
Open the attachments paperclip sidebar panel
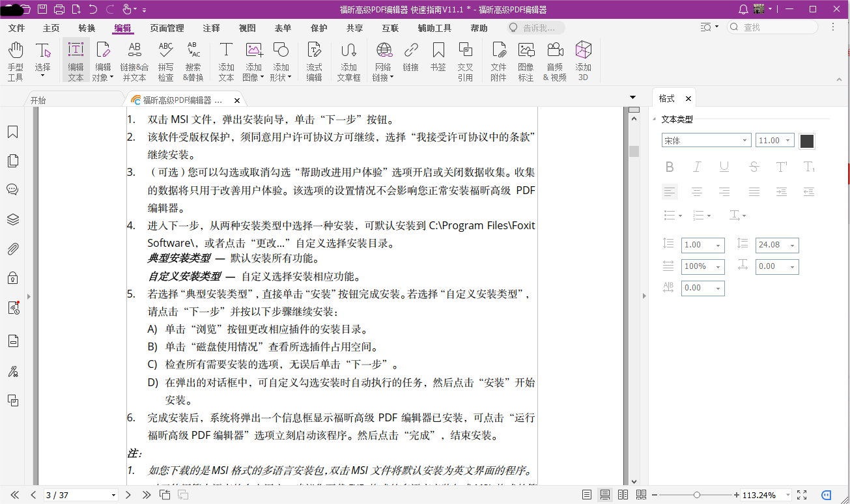[12, 249]
